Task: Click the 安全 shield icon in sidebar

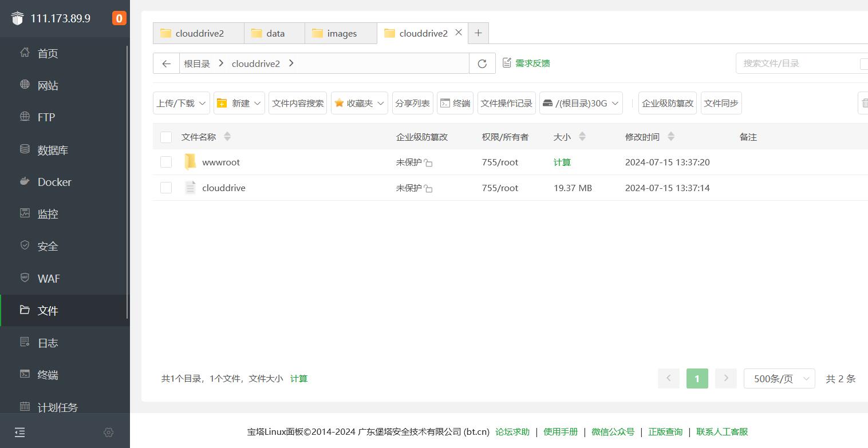Action: click(x=25, y=245)
